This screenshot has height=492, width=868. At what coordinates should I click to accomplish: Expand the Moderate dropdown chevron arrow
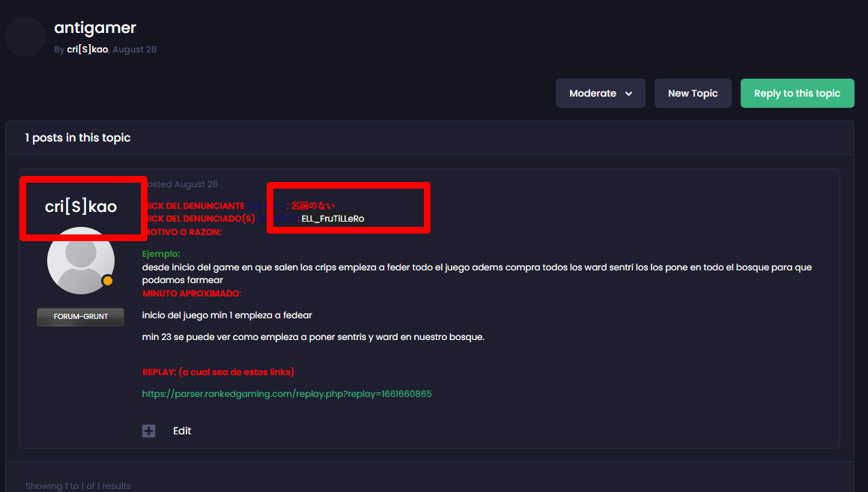pyautogui.click(x=628, y=94)
